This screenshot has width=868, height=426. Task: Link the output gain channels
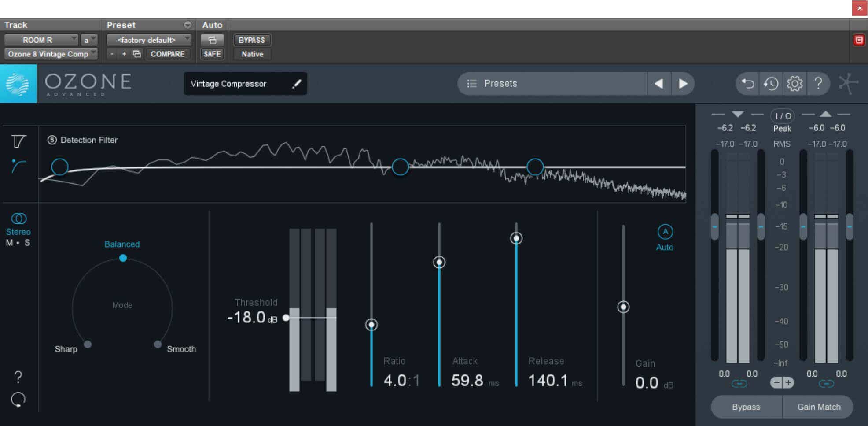[826, 384]
